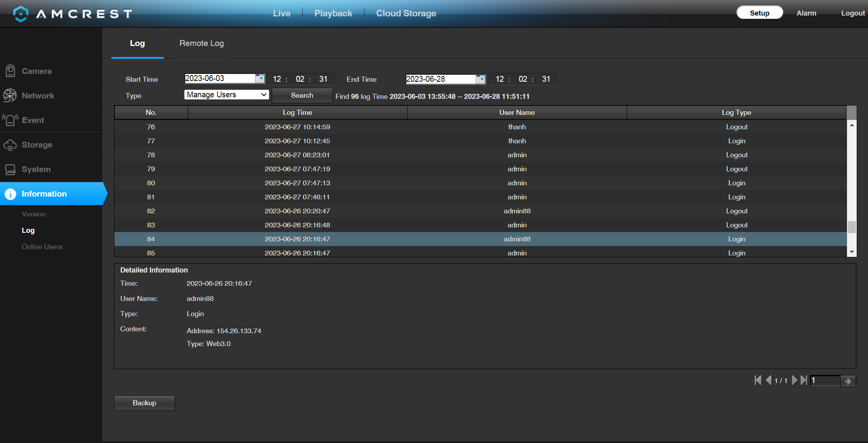Select log row 82 admin88 Logout
Image resolution: width=868 pixels, height=443 pixels.
[480, 211]
